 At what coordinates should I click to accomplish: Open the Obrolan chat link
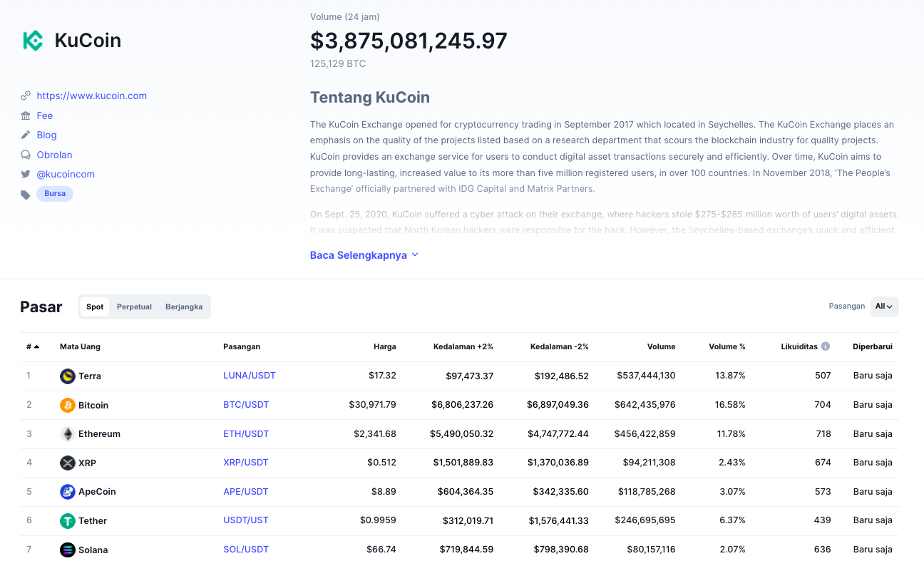click(x=55, y=155)
